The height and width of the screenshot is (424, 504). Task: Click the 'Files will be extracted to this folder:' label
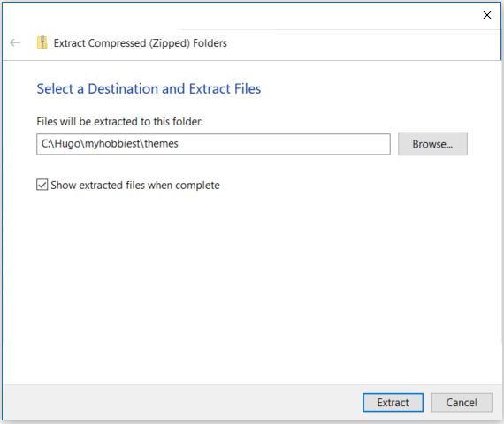[119, 122]
